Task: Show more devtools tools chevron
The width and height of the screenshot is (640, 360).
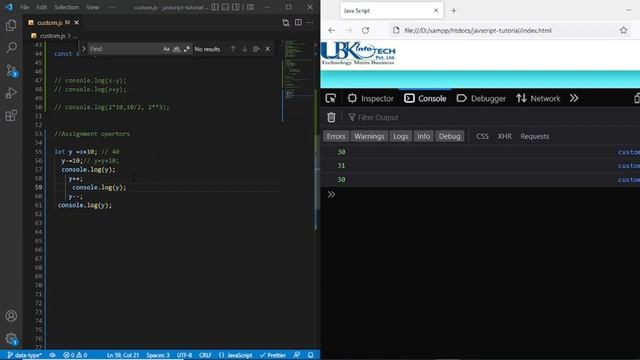Action: (574, 98)
